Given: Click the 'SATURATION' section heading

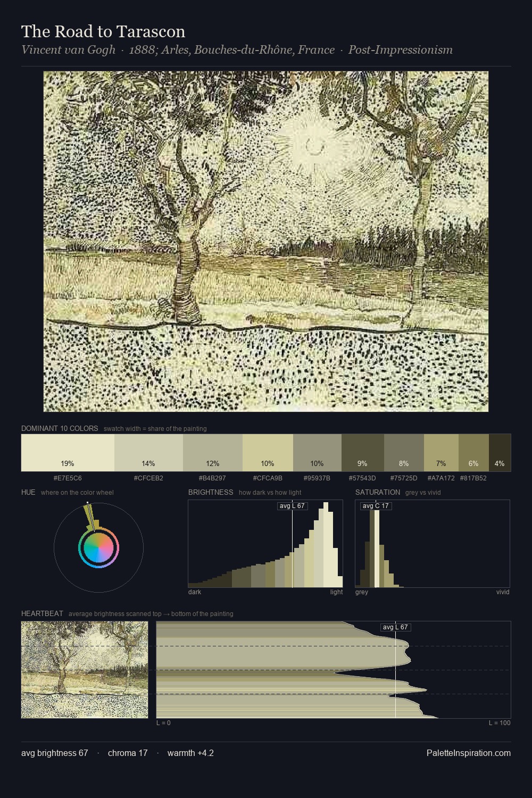Looking at the screenshot, I should click(x=378, y=492).
